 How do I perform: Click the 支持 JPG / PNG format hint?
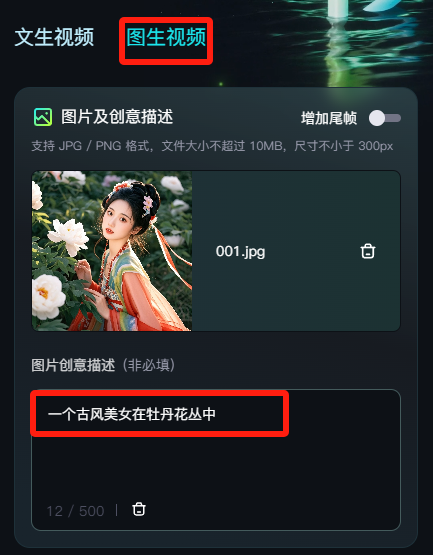tap(212, 146)
